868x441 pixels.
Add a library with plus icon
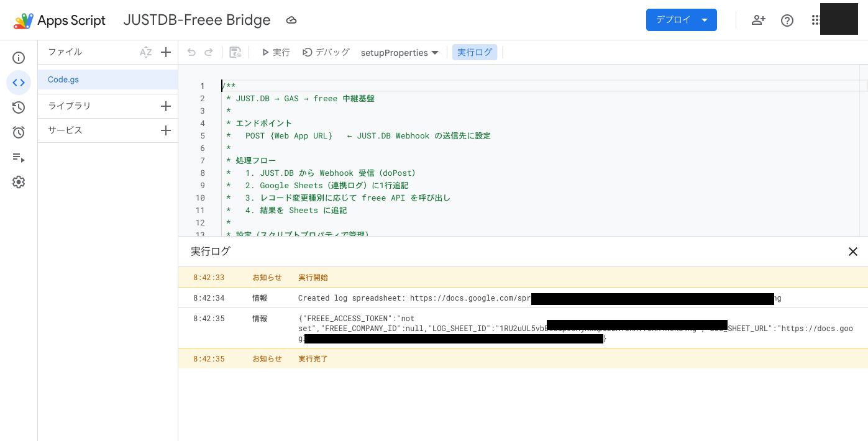(x=166, y=106)
